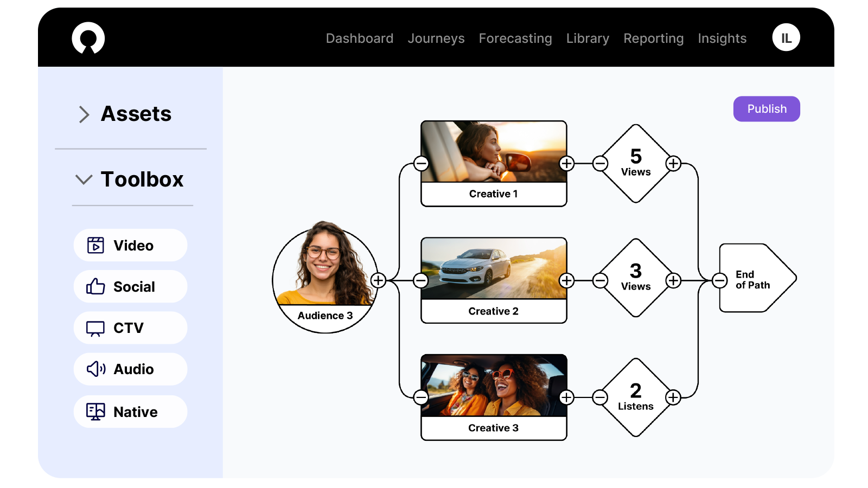Choose the Native ad tool

coord(130,412)
